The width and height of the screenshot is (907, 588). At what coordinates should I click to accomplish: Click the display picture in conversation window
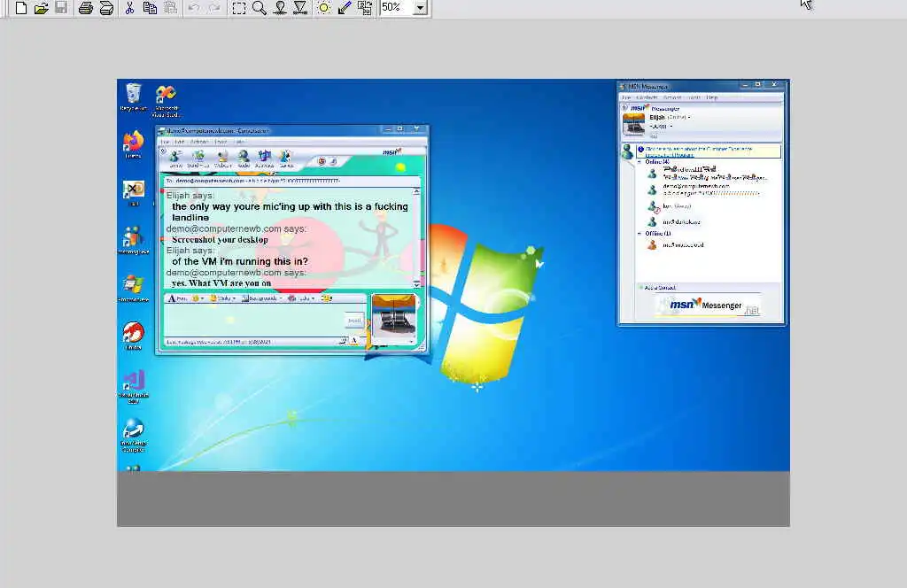(394, 317)
